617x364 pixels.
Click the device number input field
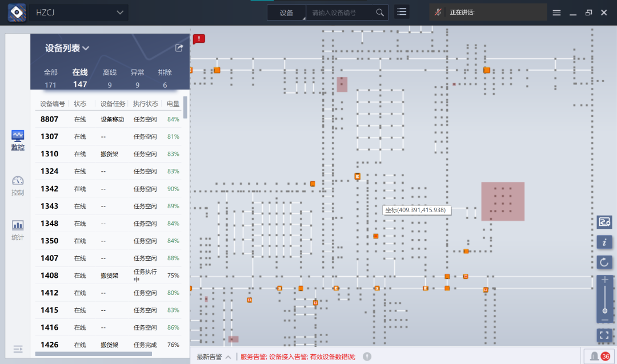pos(339,13)
